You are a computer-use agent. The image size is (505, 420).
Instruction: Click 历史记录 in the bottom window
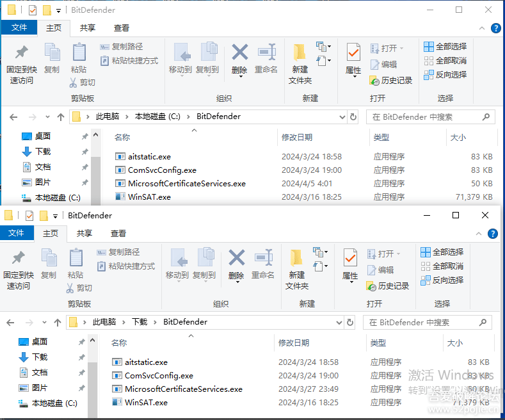click(x=387, y=286)
